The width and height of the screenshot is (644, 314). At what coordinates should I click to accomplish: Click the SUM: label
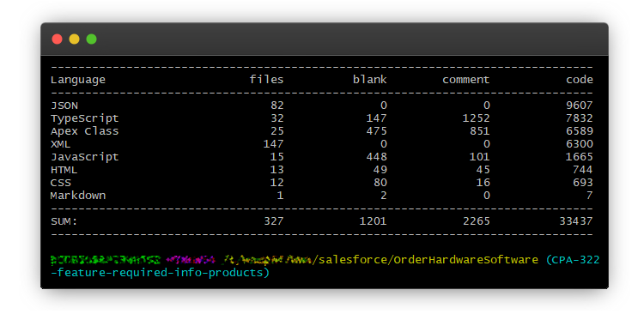[64, 221]
